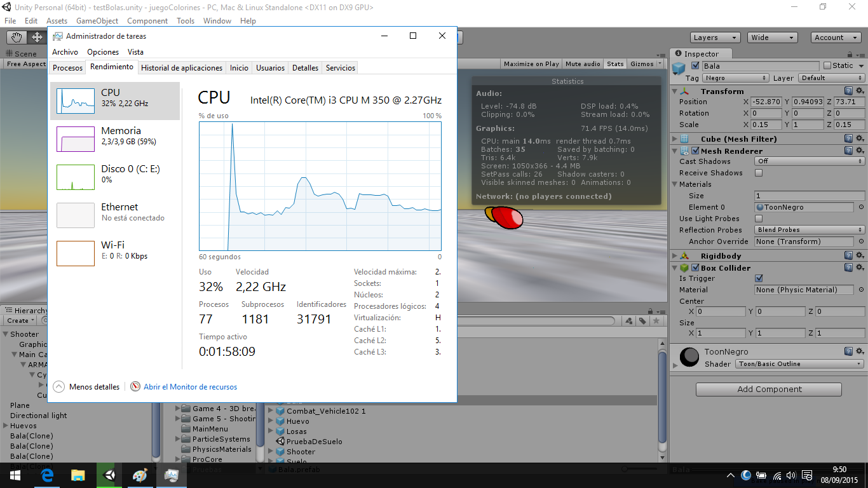
Task: Click the Project favorites star icon
Action: (658, 322)
